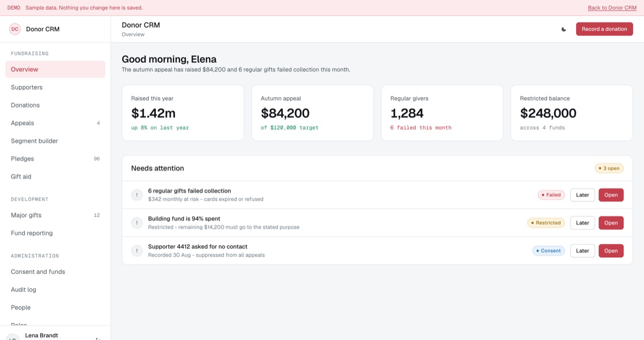The width and height of the screenshot is (644, 340).
Task: Click the Pledges count 96
Action: (97, 159)
